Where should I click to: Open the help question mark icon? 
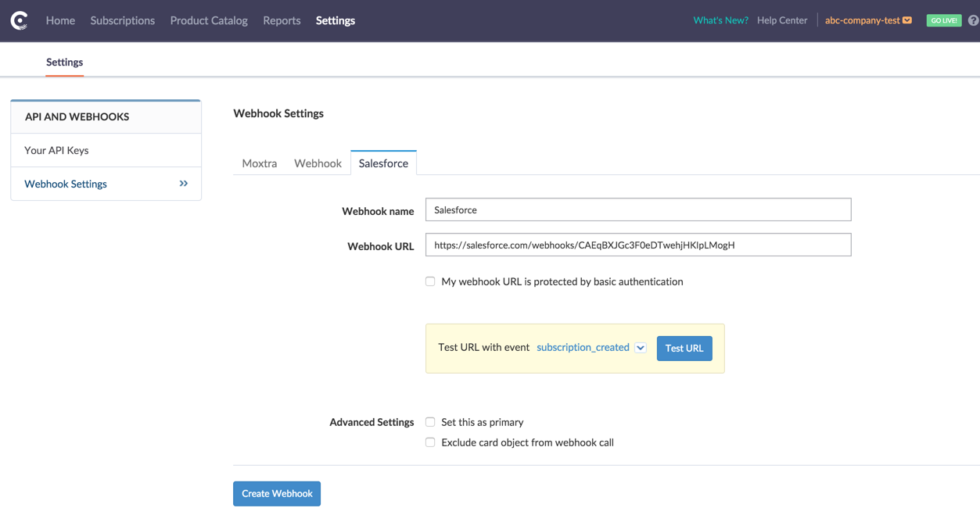click(x=974, y=20)
